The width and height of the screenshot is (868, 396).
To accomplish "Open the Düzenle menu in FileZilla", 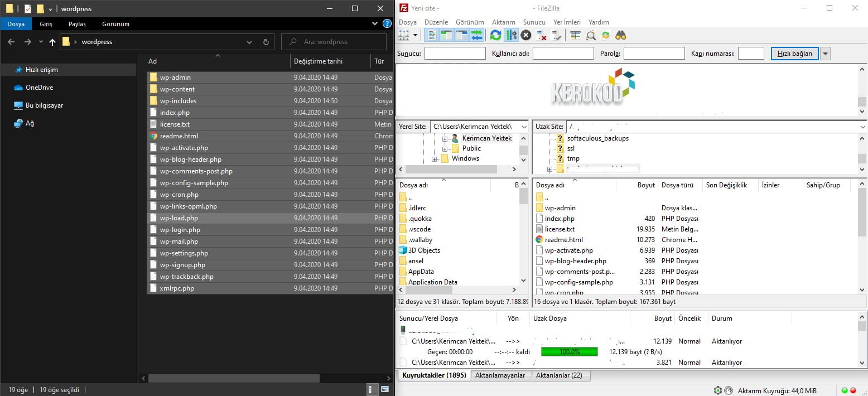I will [x=436, y=22].
